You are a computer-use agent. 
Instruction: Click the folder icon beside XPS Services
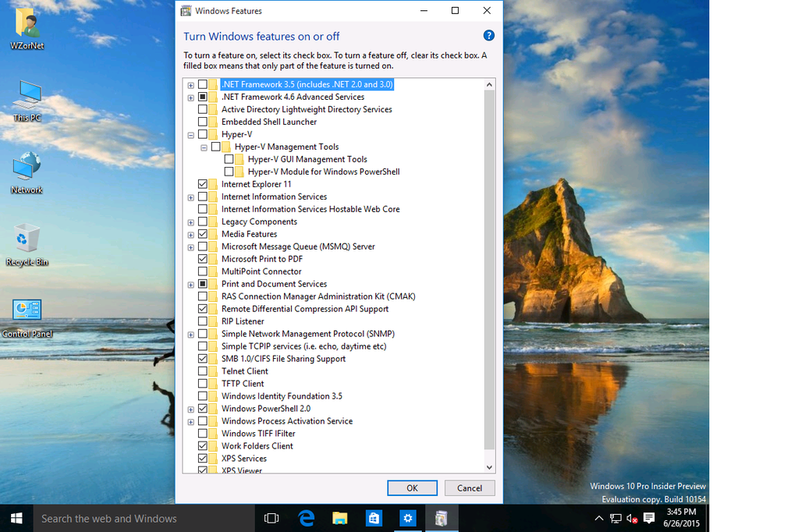[x=213, y=459]
